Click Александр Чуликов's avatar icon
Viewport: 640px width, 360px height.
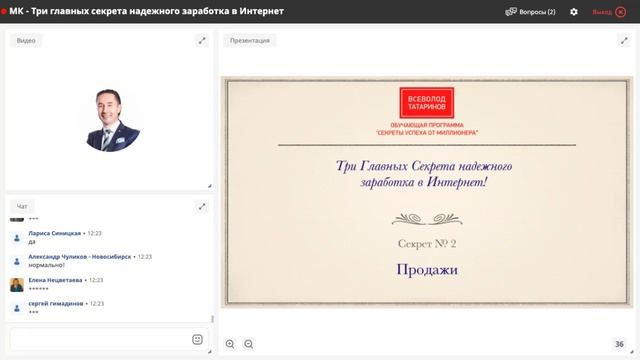(17, 261)
